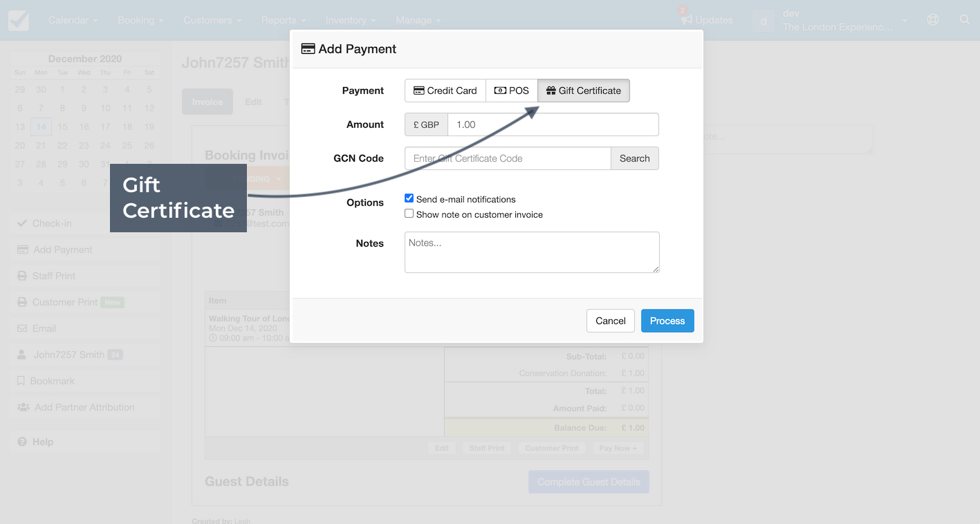Click Staff Print in the sidebar

85,276
